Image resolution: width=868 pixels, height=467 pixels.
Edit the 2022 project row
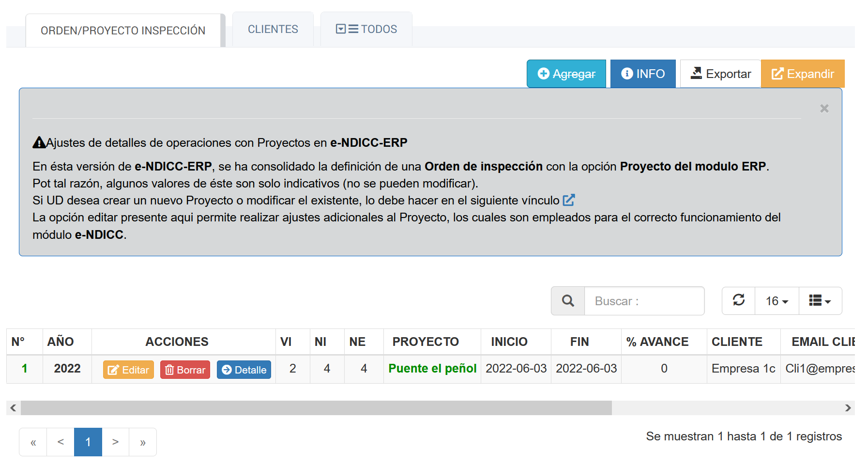click(x=128, y=370)
